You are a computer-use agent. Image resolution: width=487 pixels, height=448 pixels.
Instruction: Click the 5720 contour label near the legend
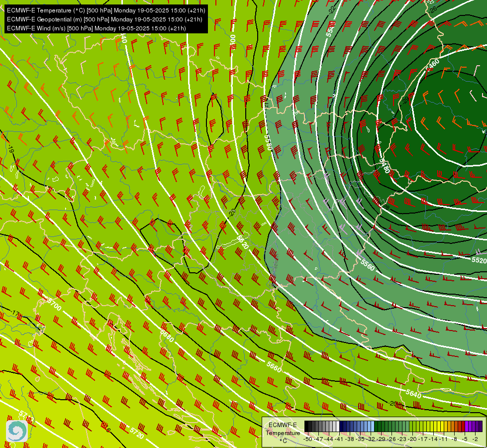pyautogui.click(x=137, y=433)
